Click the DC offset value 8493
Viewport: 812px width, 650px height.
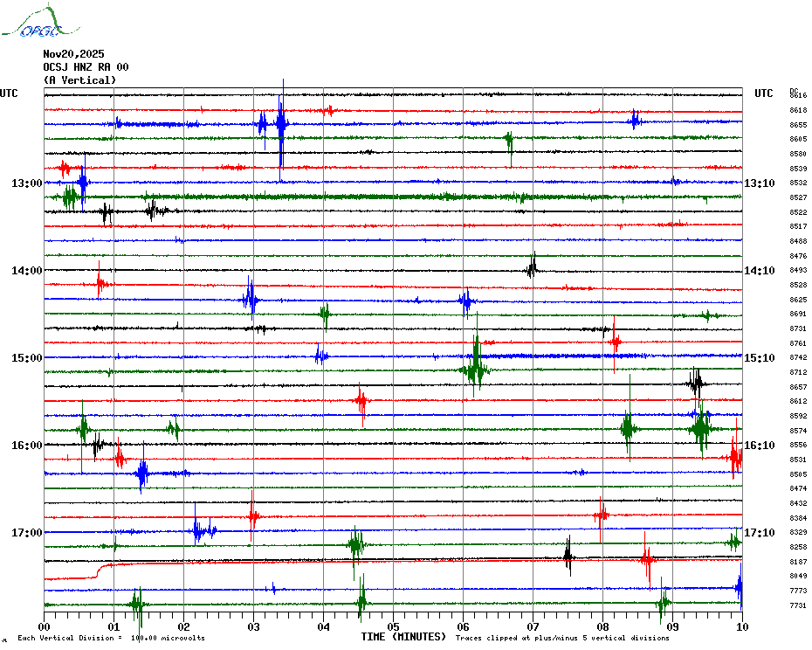point(798,271)
